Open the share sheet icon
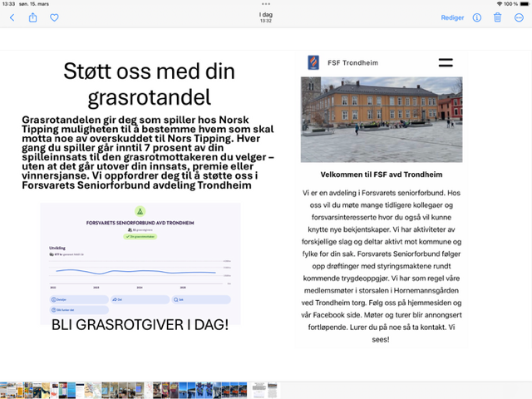 pyautogui.click(x=33, y=17)
